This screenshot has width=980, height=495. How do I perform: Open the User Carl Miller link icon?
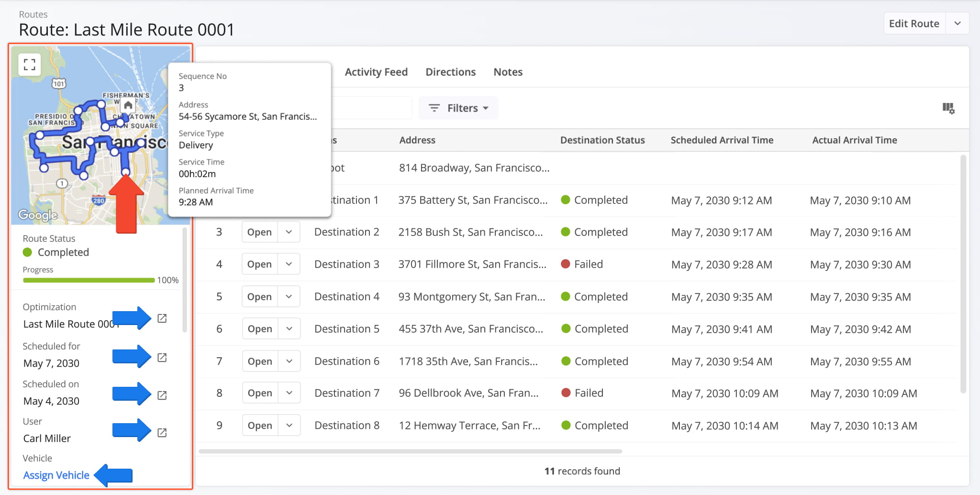(x=162, y=433)
